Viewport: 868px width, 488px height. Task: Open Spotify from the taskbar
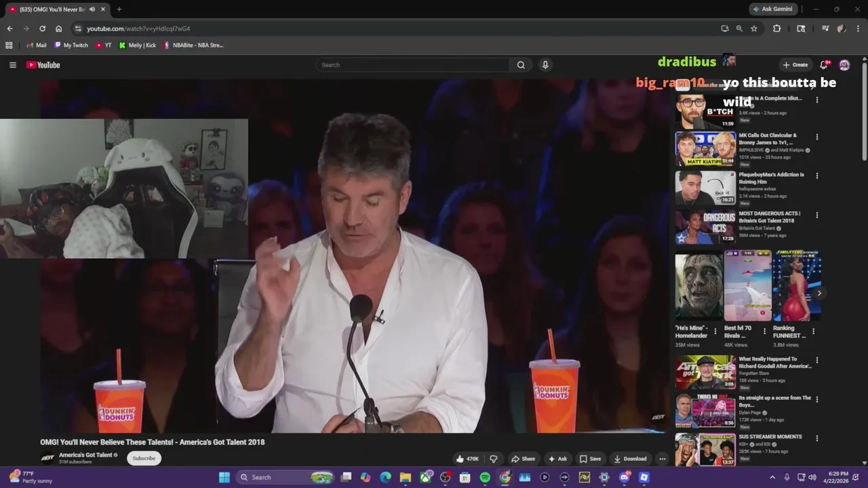coord(485,477)
